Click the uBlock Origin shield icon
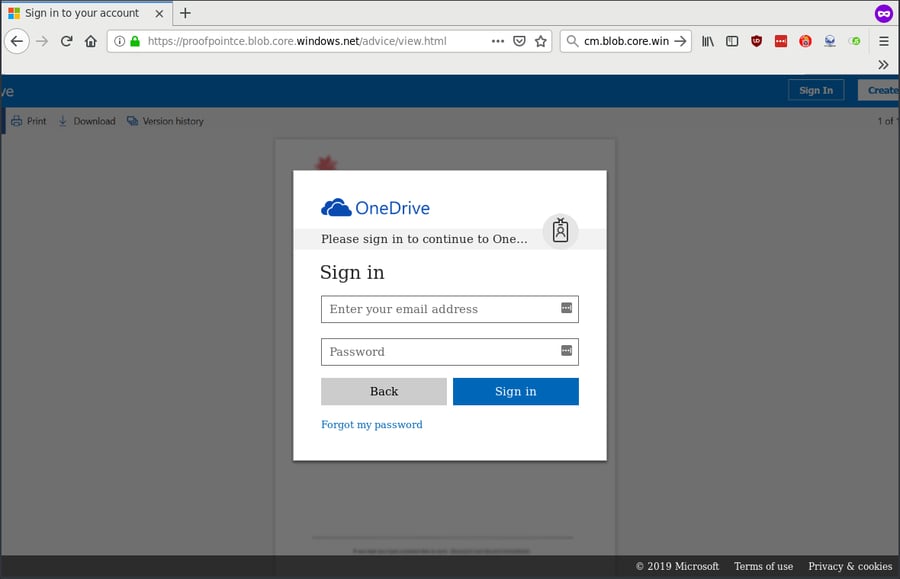Image resolution: width=900 pixels, height=579 pixels. 757,41
